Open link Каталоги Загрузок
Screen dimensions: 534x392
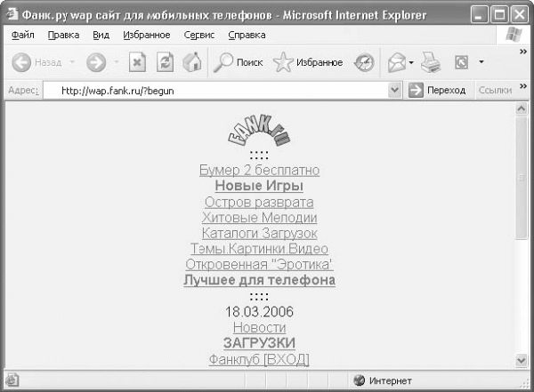click(x=259, y=234)
